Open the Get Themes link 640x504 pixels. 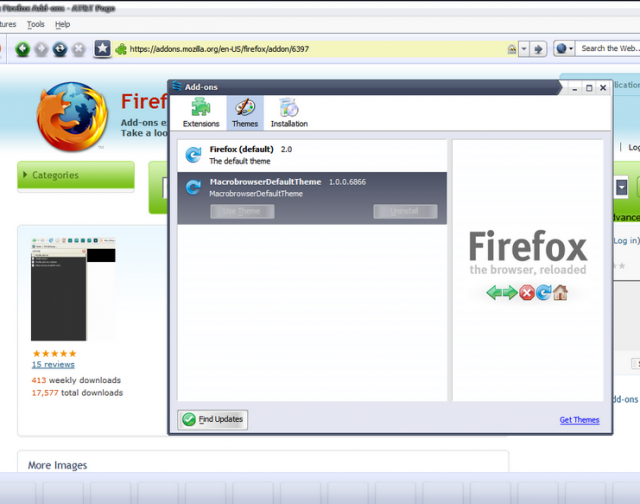point(579,420)
